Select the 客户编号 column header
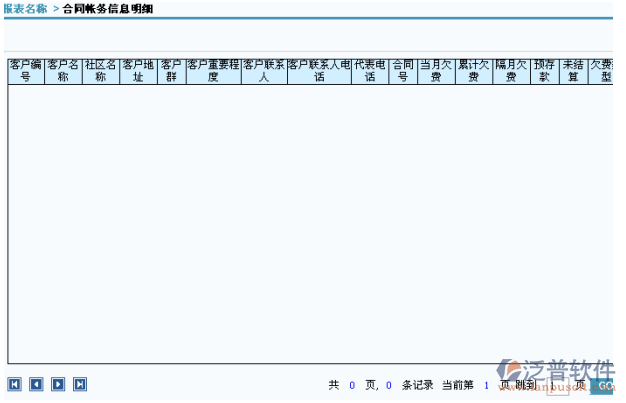Screen dimensions: 626x403 tap(26, 71)
